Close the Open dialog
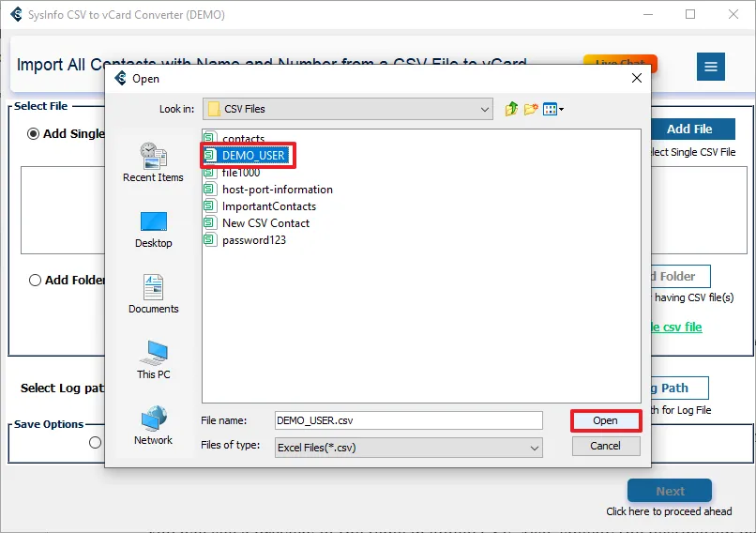The width and height of the screenshot is (756, 533). (637, 78)
